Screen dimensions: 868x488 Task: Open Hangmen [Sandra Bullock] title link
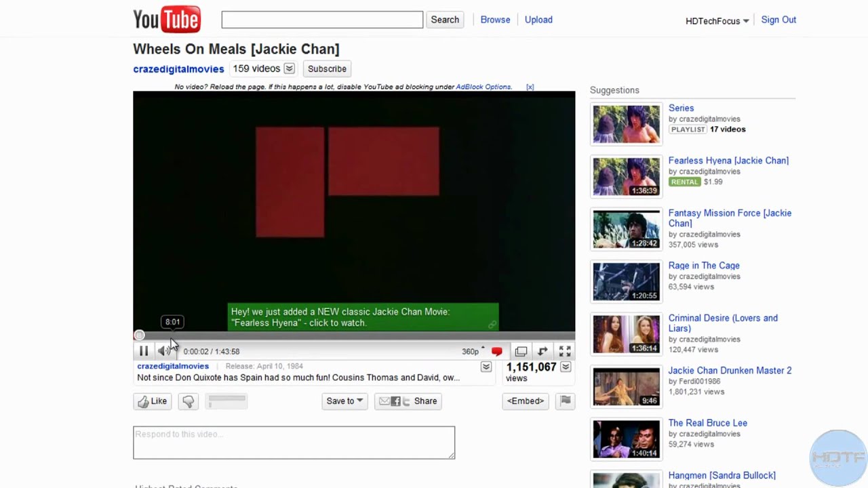(x=722, y=476)
